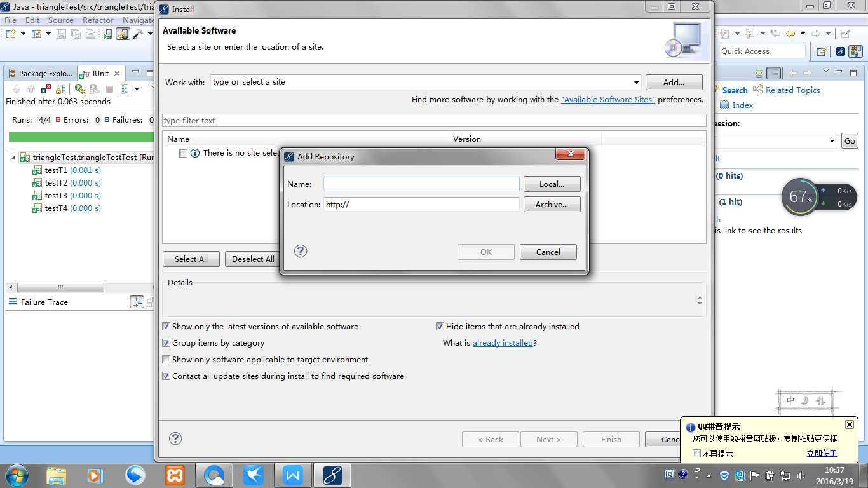Open the help icon in Add Repository dialog

(301, 251)
